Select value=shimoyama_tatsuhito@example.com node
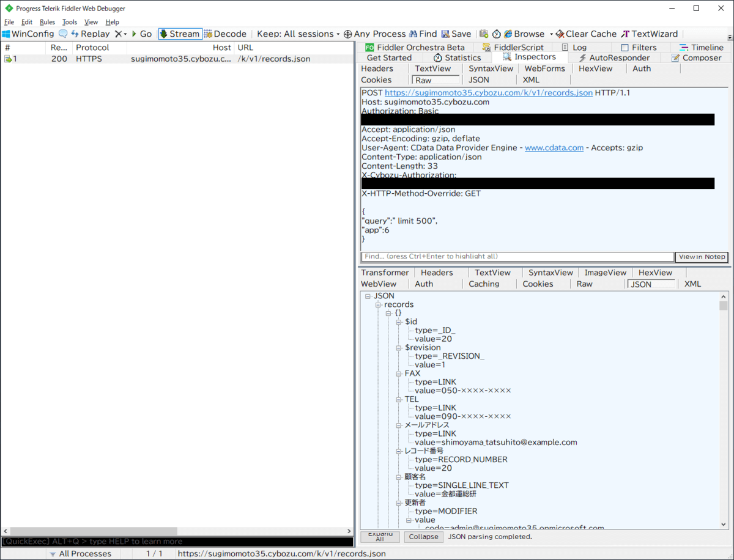Viewport: 734px width, 560px height. click(x=496, y=442)
